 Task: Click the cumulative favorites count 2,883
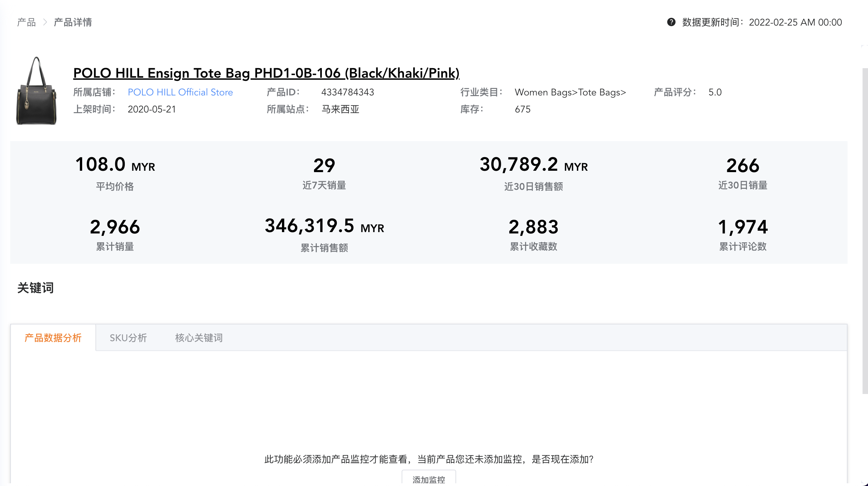[x=534, y=227]
